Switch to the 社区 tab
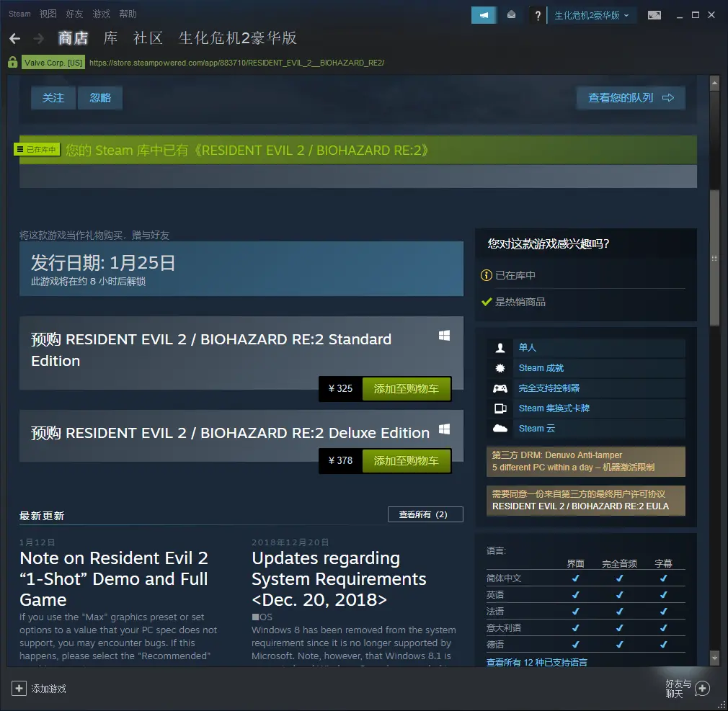728x711 pixels. click(x=148, y=38)
